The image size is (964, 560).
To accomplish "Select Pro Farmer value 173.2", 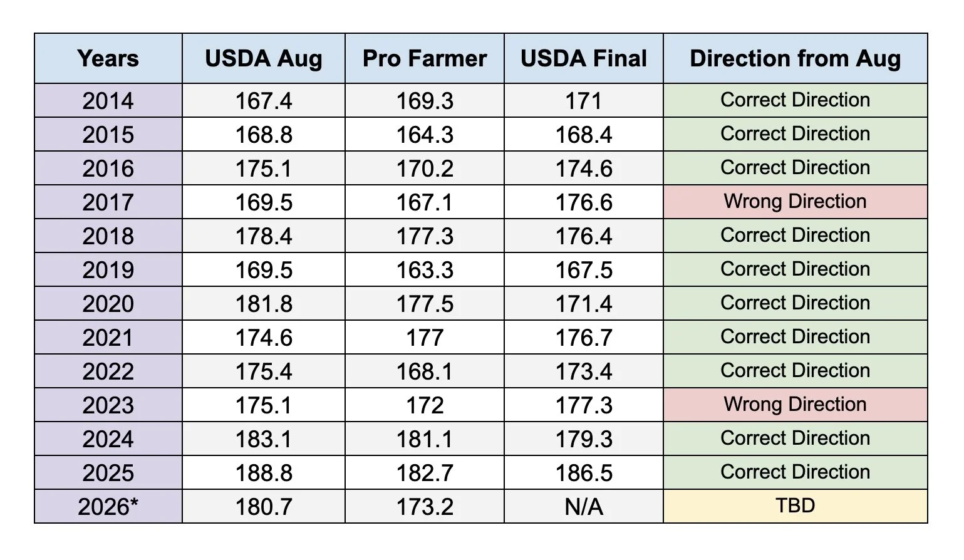I will (425, 506).
